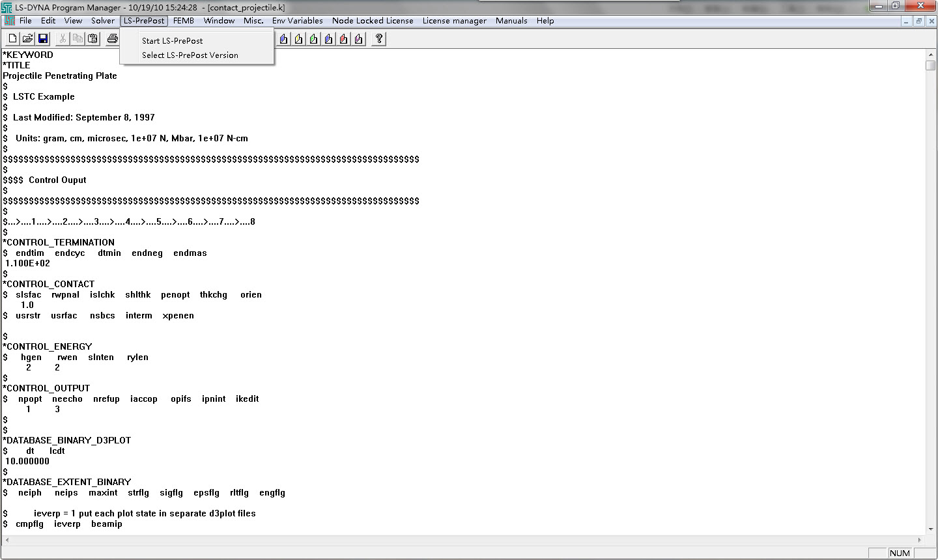The height and width of the screenshot is (560, 938).
Task: Click the Copy icon in the toolbar
Action: 78,39
